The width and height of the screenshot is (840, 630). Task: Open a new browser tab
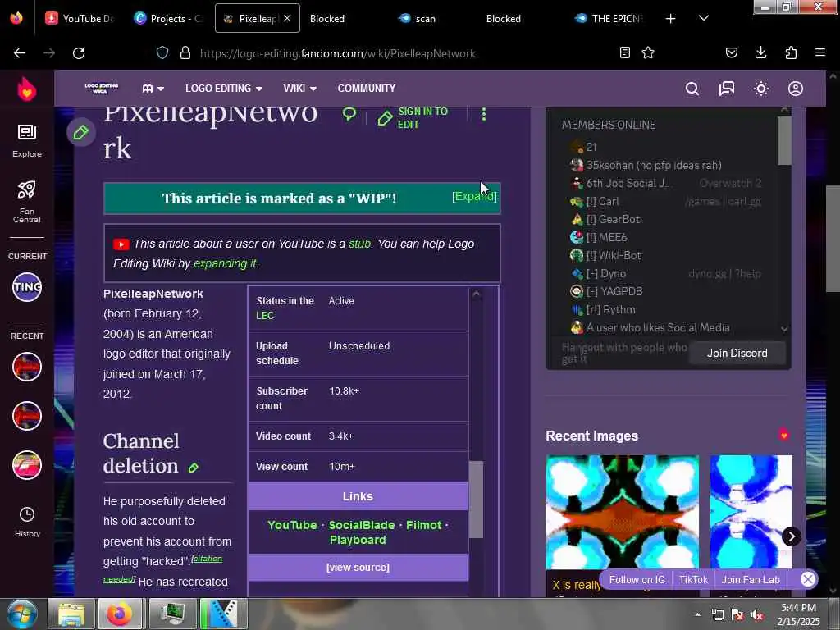[x=670, y=19]
